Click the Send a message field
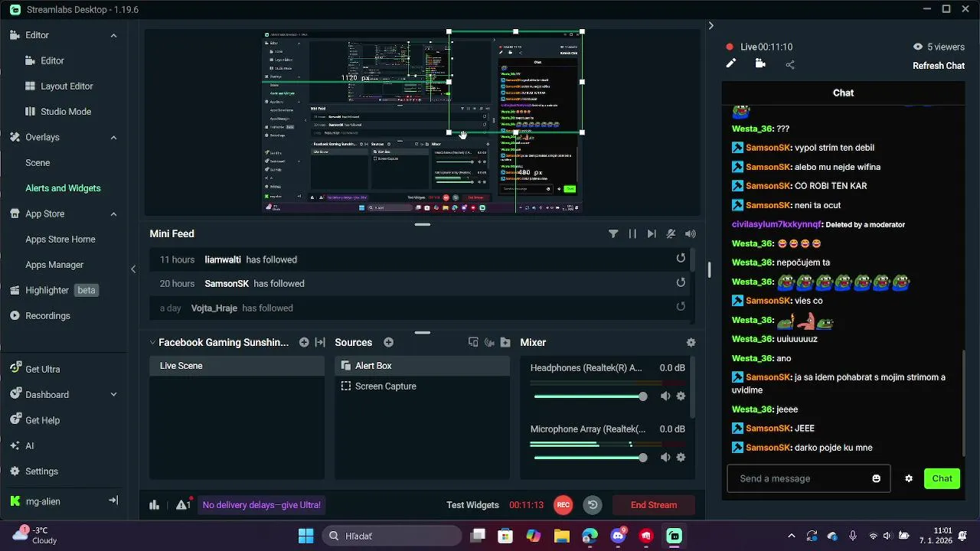Screen dimensions: 980x551 pos(808,479)
